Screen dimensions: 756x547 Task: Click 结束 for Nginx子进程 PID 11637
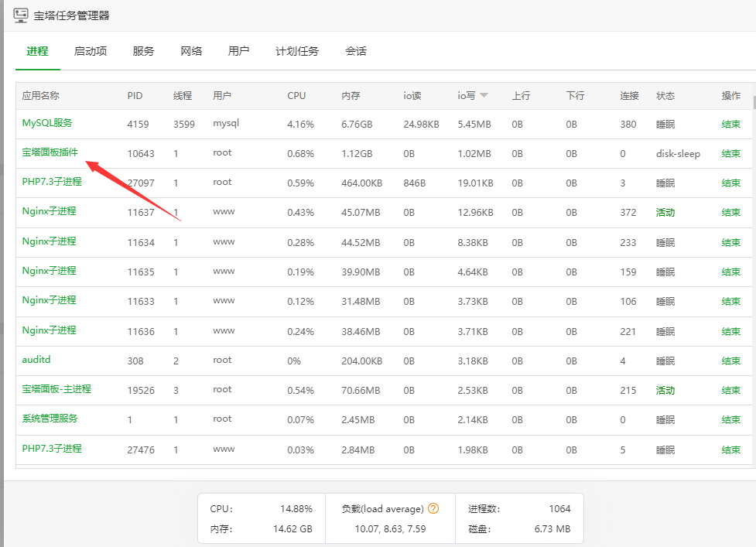[730, 212]
